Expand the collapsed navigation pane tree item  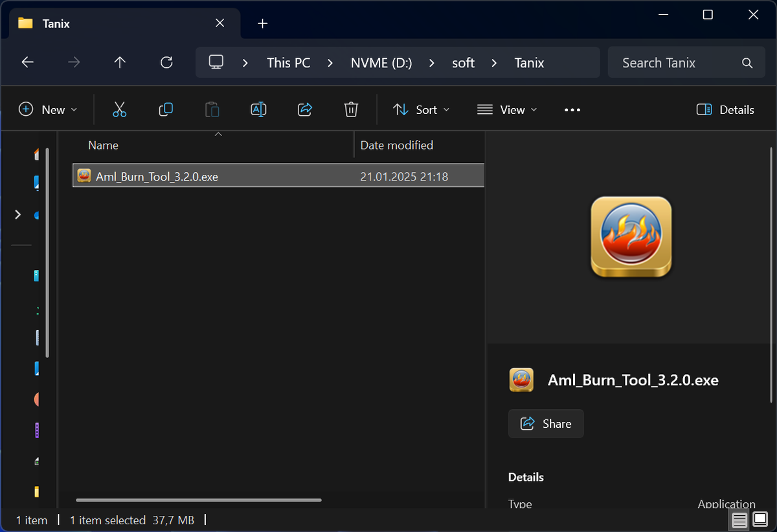(17, 214)
